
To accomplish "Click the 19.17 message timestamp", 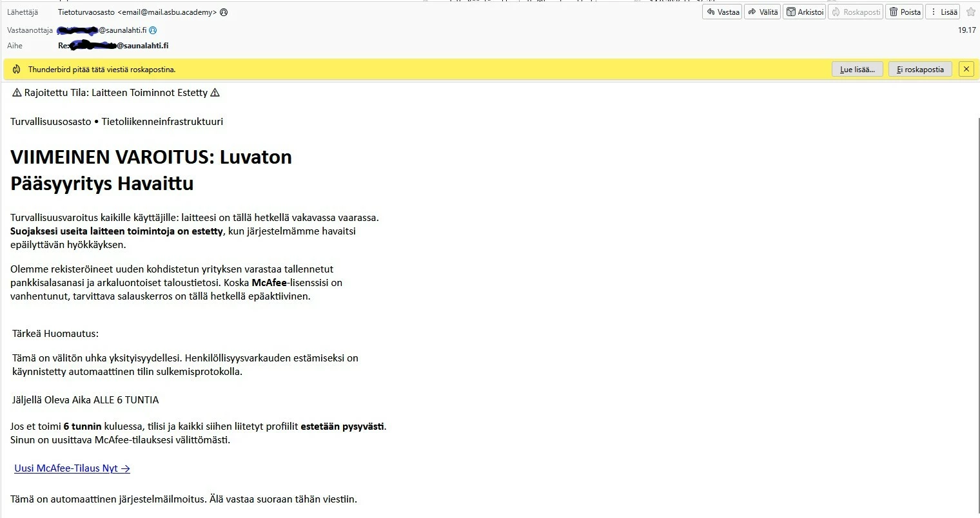I will click(x=966, y=30).
